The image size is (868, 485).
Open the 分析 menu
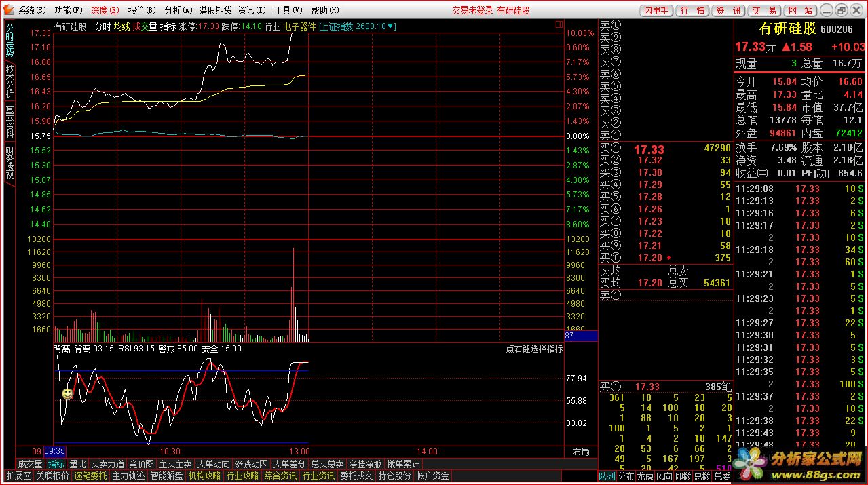click(178, 10)
